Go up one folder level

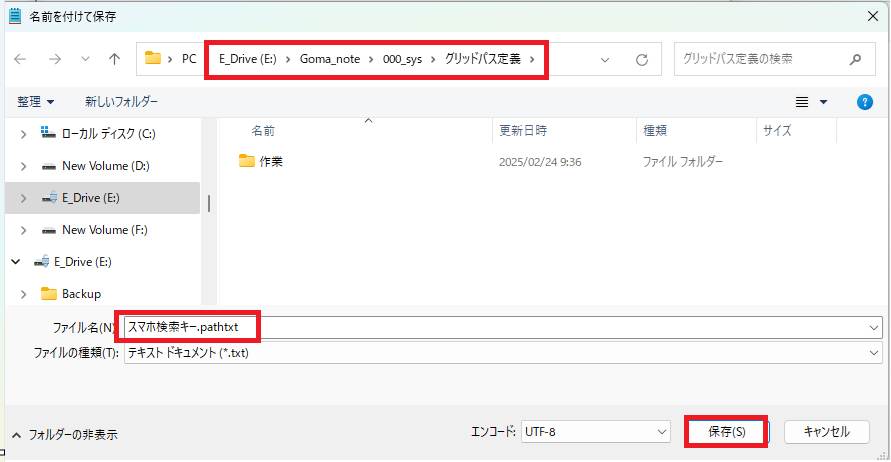click(114, 59)
